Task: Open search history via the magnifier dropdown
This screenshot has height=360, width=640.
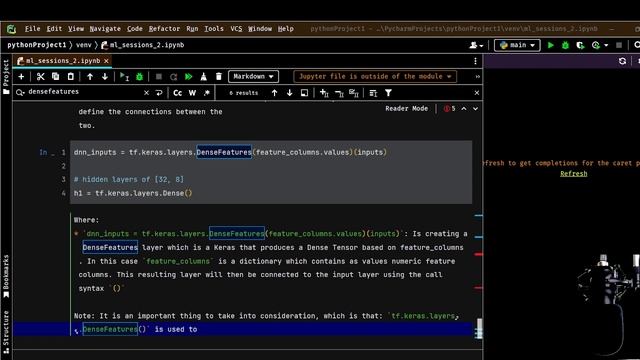Action: pyautogui.click(x=20, y=93)
